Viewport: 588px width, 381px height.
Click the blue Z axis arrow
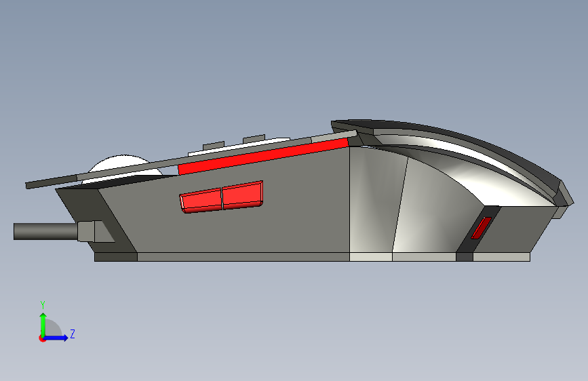[56, 338]
